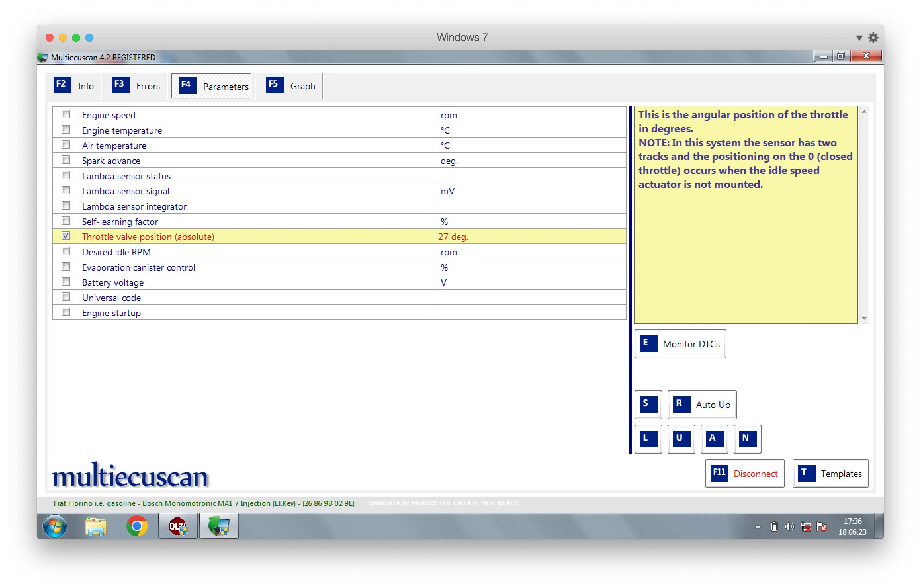Image resolution: width=921 pixels, height=588 pixels.
Task: Show hidden tray icons arrow
Action: [x=758, y=526]
